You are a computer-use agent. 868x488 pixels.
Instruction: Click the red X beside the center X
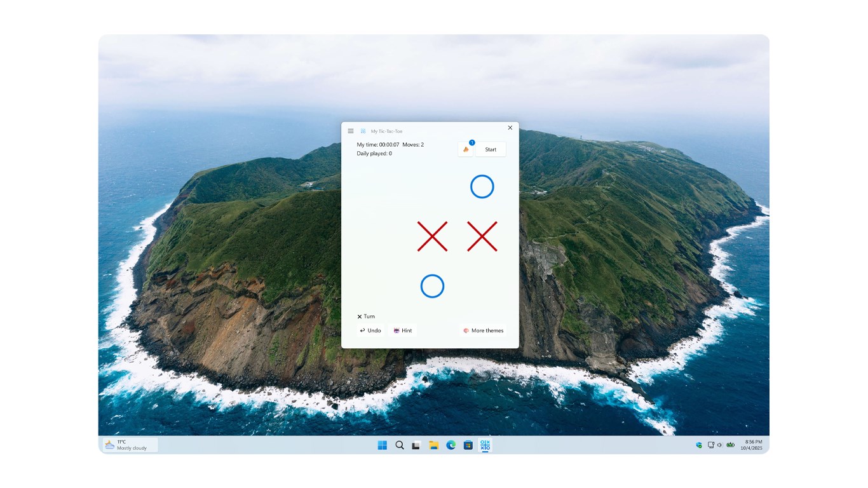[482, 236]
